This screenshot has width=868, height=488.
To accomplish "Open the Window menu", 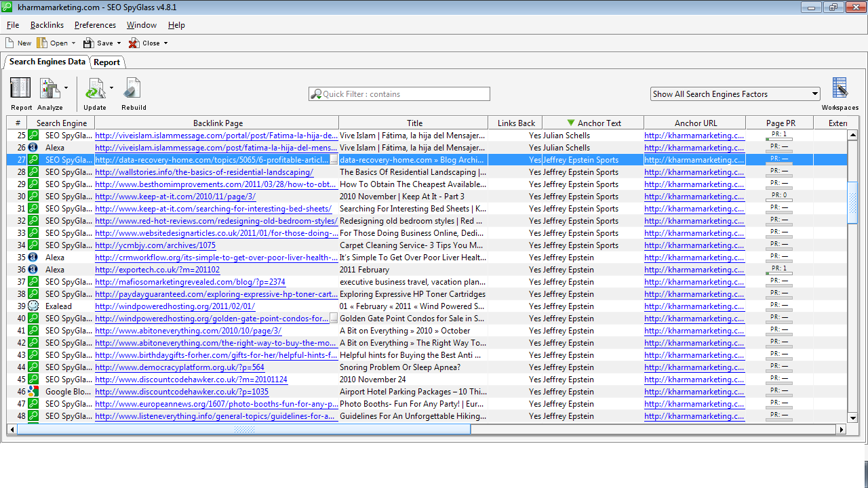I will (x=142, y=25).
